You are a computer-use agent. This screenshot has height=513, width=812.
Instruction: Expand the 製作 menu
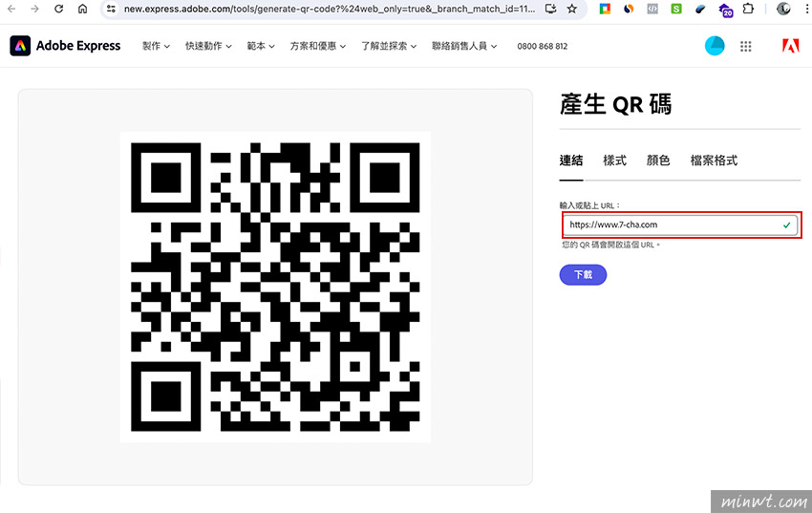[x=156, y=46]
